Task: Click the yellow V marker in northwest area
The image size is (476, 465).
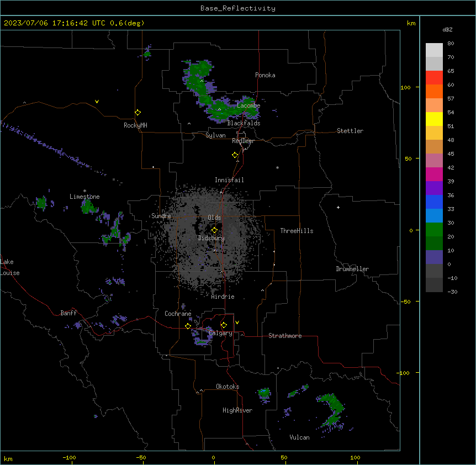Action: tap(97, 102)
